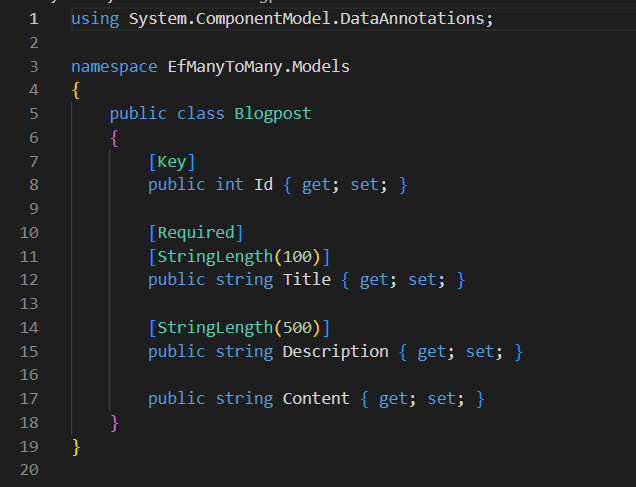The width and height of the screenshot is (636, 487).
Task: Click the '[Required]' attribute
Action: pos(196,233)
